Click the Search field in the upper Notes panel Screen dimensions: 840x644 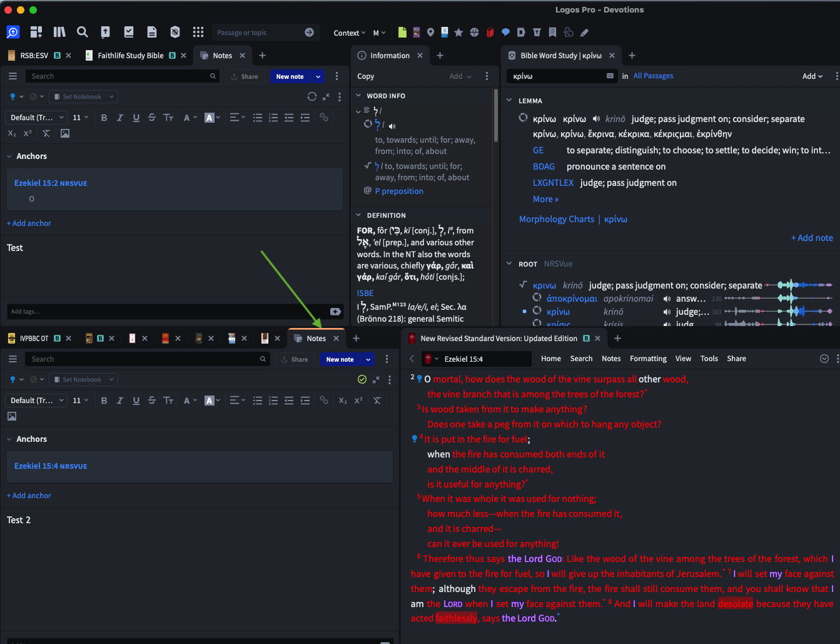pos(123,76)
